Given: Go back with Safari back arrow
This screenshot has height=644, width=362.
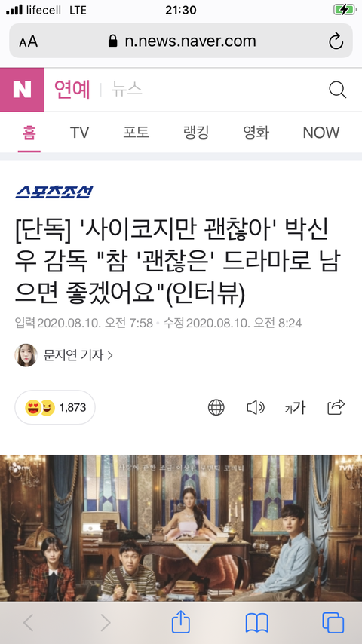Looking at the screenshot, I should click(x=29, y=623).
